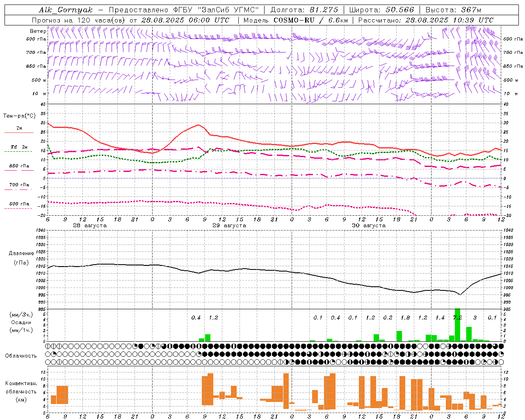Click the Прогноз на 120 часа(ов) text
This screenshot has height=420, width=525.
[79, 20]
